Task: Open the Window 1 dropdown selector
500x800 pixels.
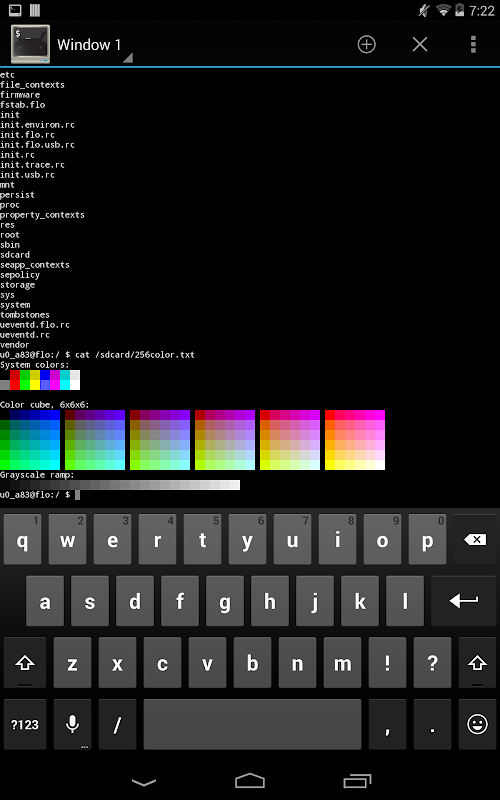Action: [x=94, y=45]
